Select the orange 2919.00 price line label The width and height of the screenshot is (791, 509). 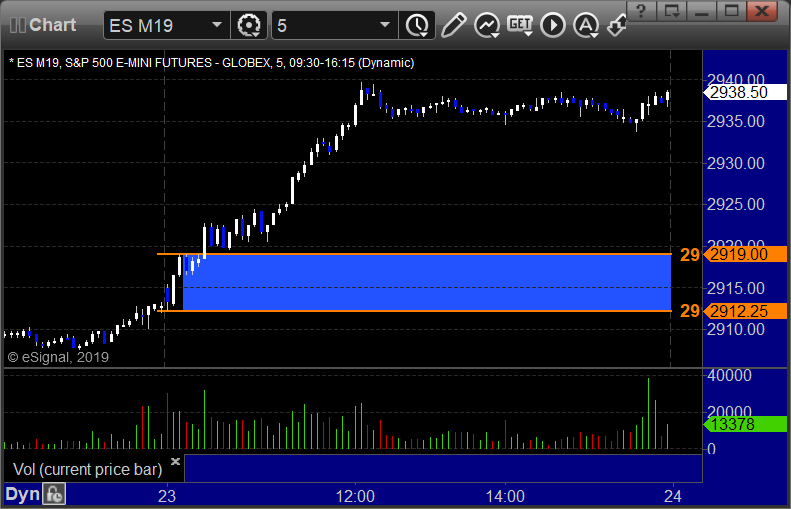(x=746, y=254)
